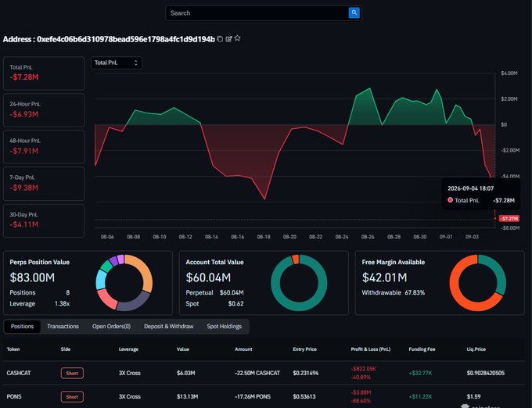
Task: Click the CASHCAT token name
Action: point(19,373)
